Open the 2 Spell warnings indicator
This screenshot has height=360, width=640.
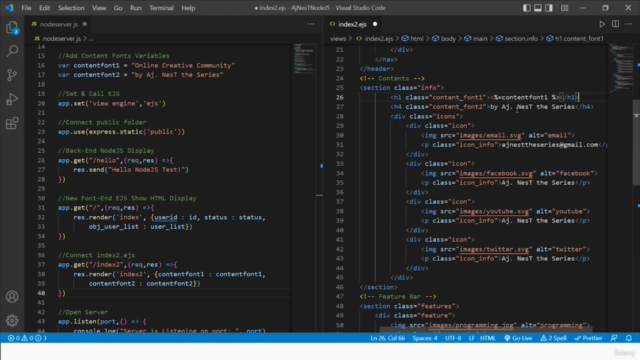point(553,338)
